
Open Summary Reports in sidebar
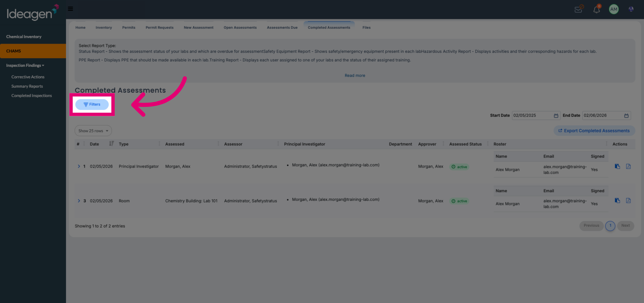[27, 86]
